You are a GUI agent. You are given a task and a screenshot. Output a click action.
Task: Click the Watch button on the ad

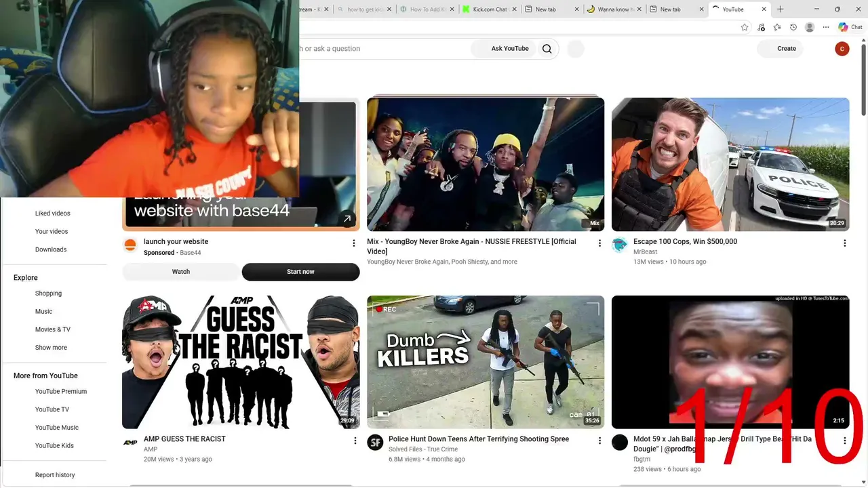[x=181, y=272]
